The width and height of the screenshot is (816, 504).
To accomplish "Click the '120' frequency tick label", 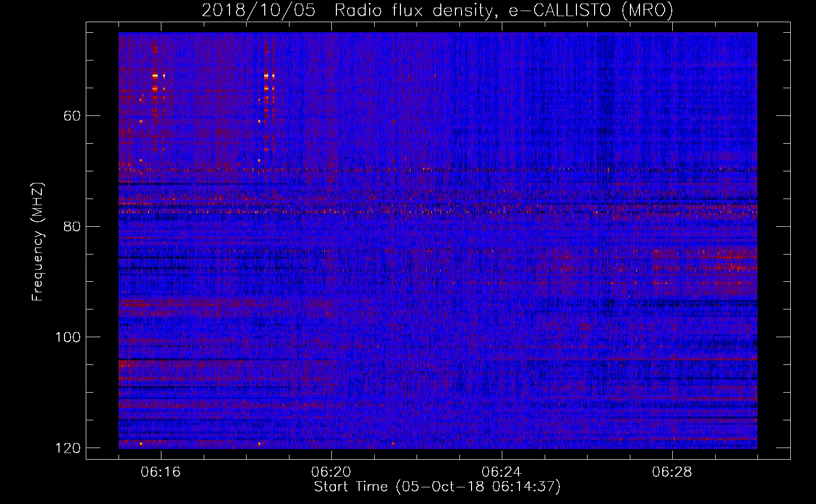I will [x=68, y=448].
